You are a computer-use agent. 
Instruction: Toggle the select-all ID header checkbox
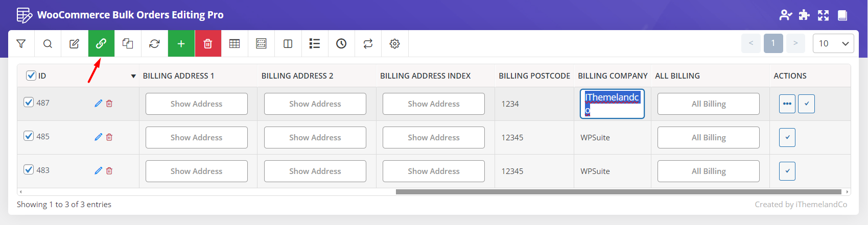[x=31, y=76]
